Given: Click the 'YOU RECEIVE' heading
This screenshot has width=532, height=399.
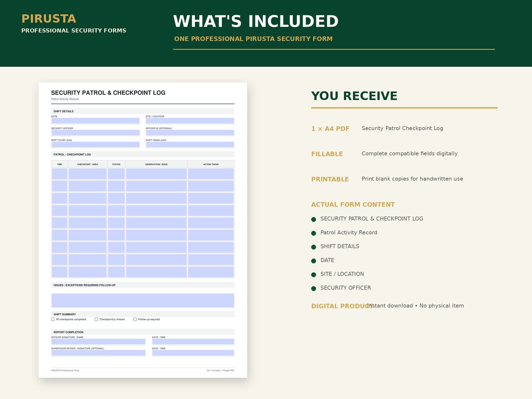Looking at the screenshot, I should click(x=354, y=96).
